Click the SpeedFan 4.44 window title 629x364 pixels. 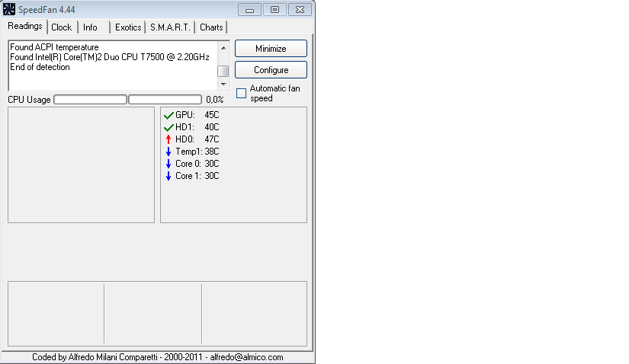click(x=47, y=10)
